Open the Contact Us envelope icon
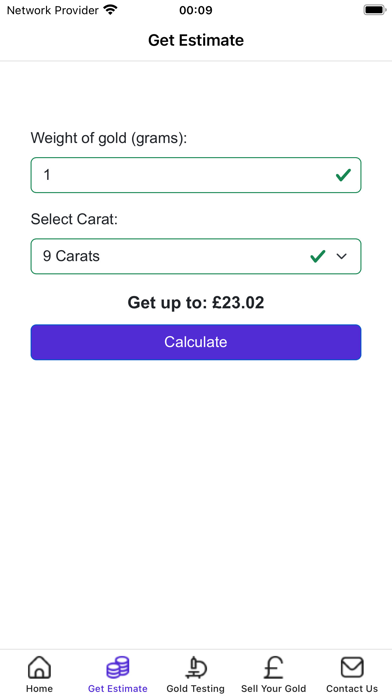Image resolution: width=392 pixels, height=696 pixels. pos(352,667)
